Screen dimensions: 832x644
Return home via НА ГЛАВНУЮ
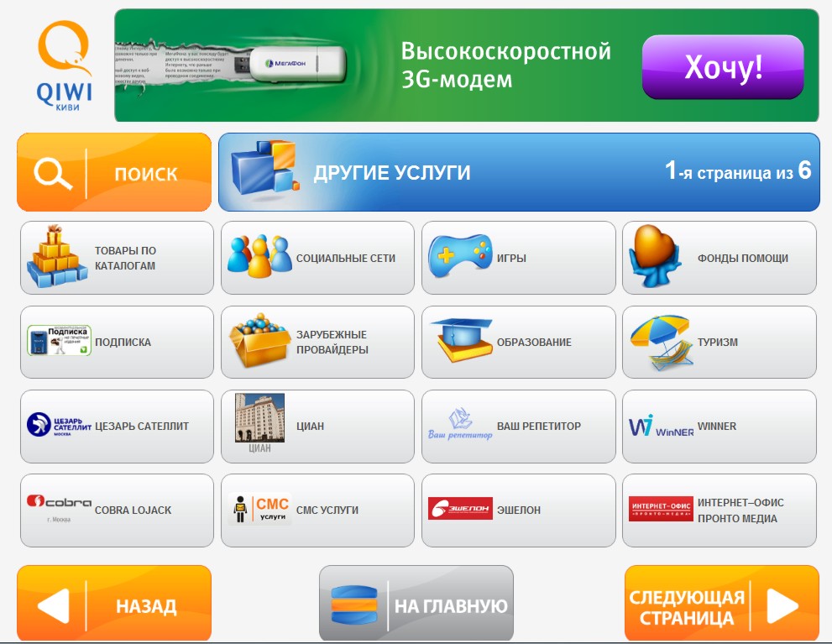point(451,605)
